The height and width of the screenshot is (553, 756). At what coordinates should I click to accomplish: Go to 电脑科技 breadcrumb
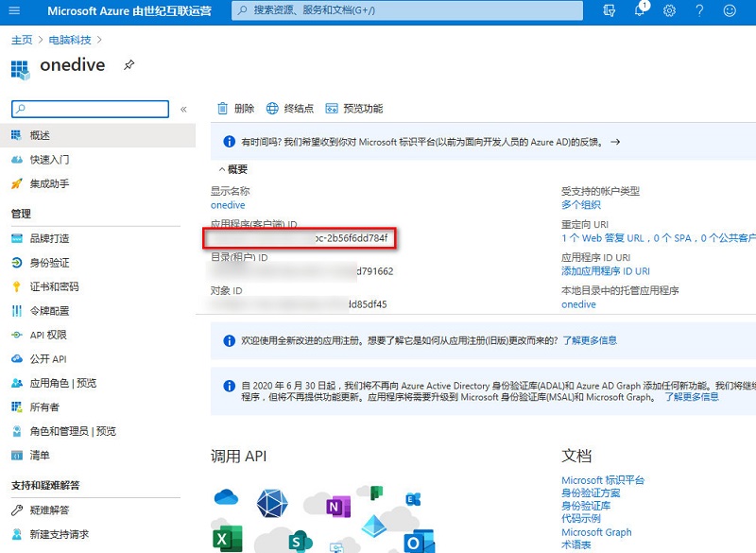[70, 40]
